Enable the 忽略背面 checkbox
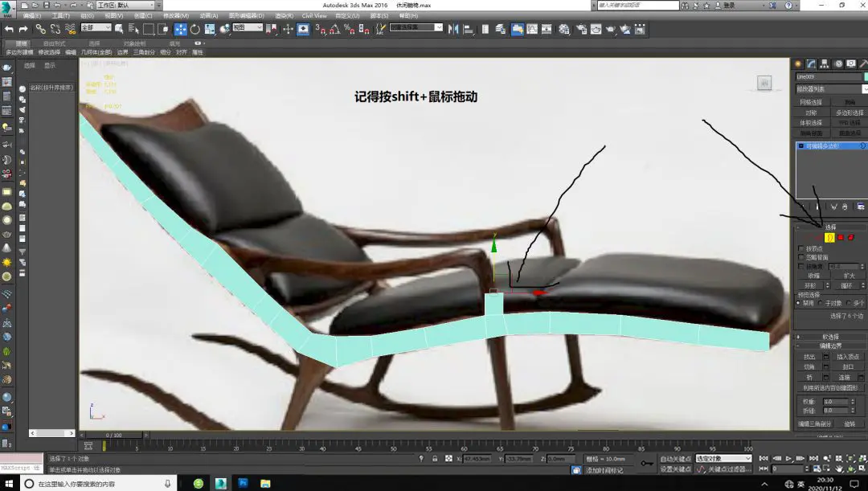The width and height of the screenshot is (868, 491). pos(801,257)
